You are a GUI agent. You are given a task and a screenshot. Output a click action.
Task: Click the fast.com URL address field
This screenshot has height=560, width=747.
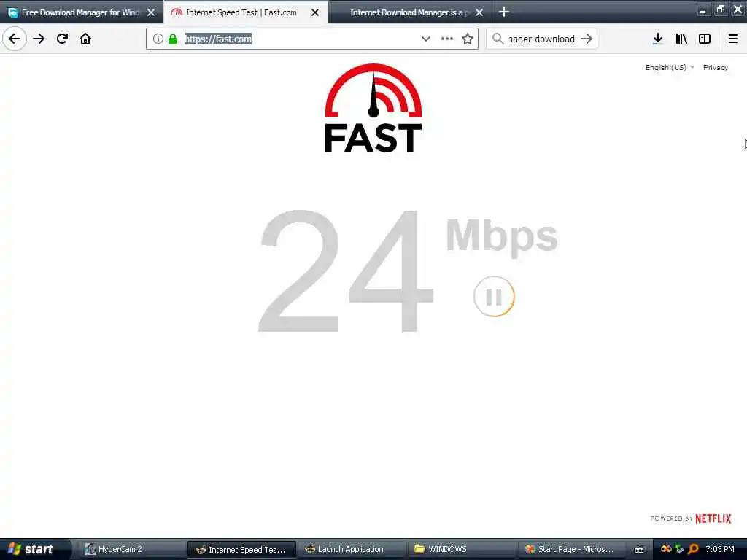pos(300,39)
